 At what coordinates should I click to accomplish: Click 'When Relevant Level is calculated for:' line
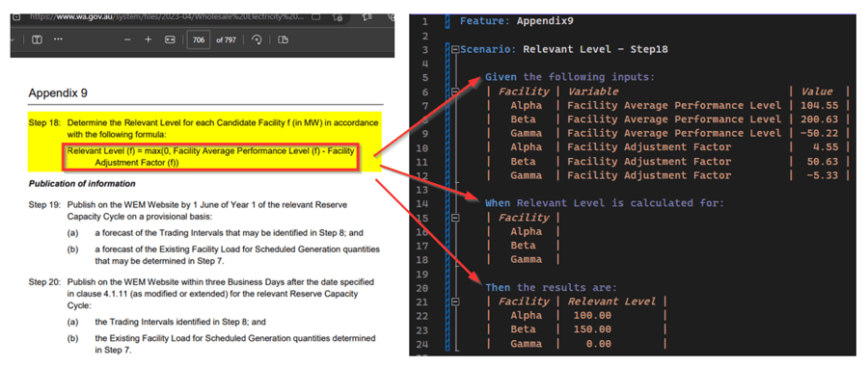605,203
